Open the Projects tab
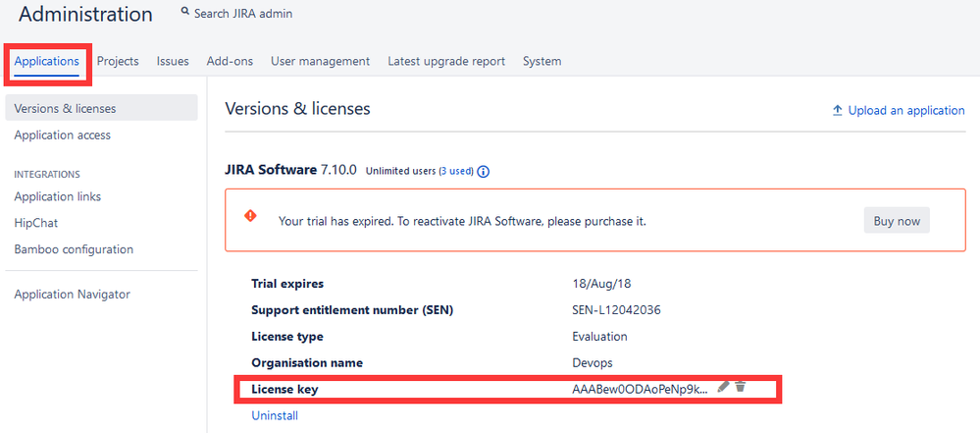Screen dimensions: 980x433 118,61
